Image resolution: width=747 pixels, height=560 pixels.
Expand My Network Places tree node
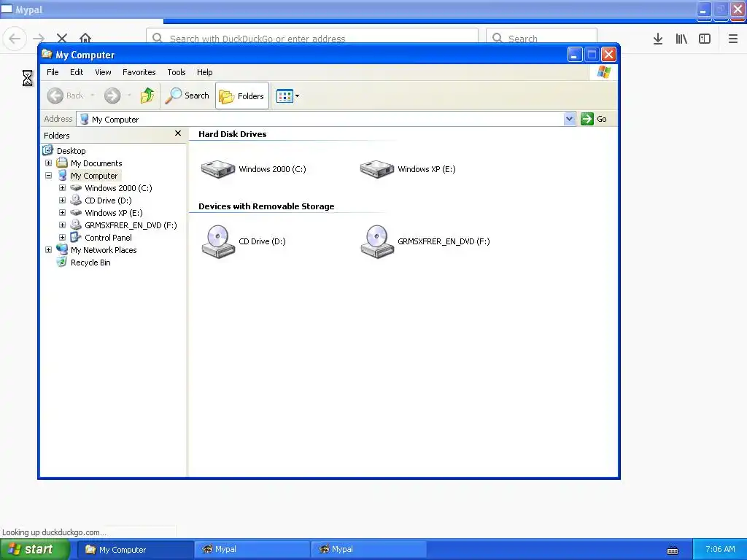49,249
